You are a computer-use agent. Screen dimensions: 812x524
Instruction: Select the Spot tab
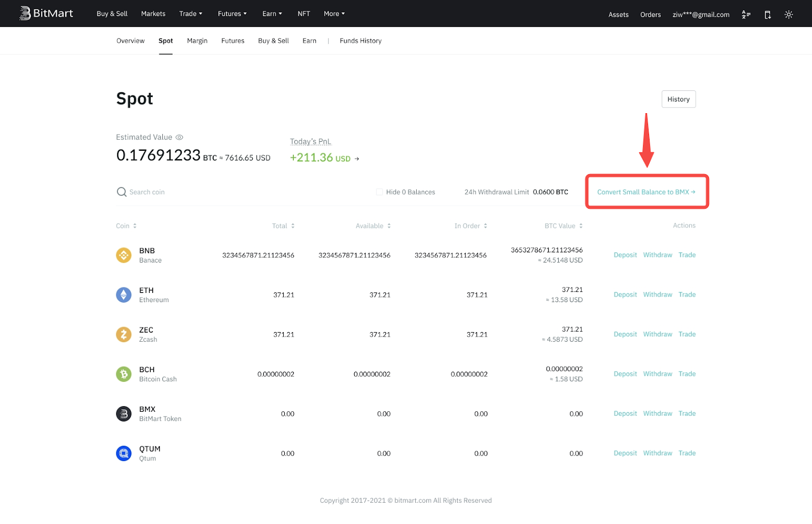(165, 41)
